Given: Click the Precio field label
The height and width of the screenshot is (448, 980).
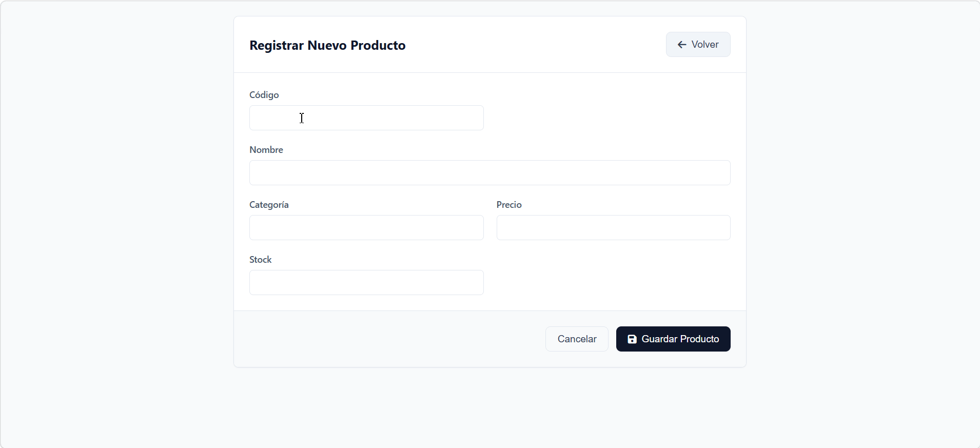Looking at the screenshot, I should pyautogui.click(x=509, y=205).
